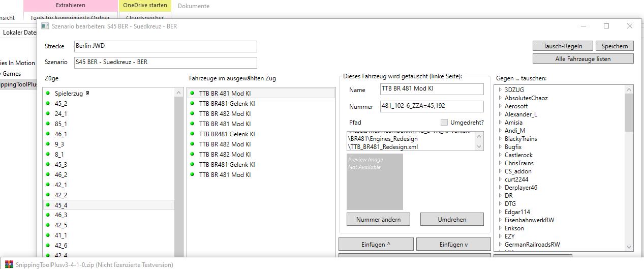Click the Nummer ändern button
Screen dimensions: 644x269
tap(379, 220)
